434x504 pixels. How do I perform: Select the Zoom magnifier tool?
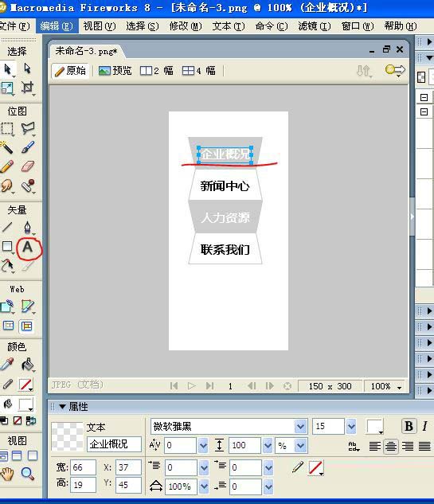[x=28, y=474]
